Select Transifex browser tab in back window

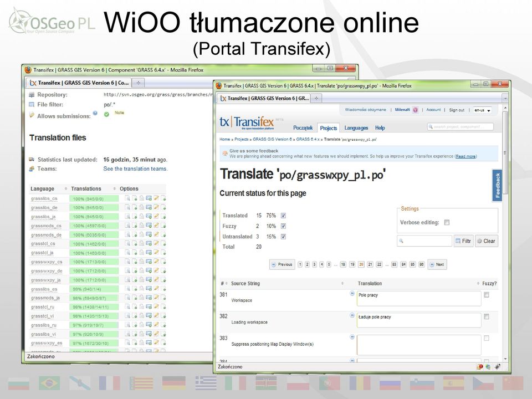tap(79, 83)
